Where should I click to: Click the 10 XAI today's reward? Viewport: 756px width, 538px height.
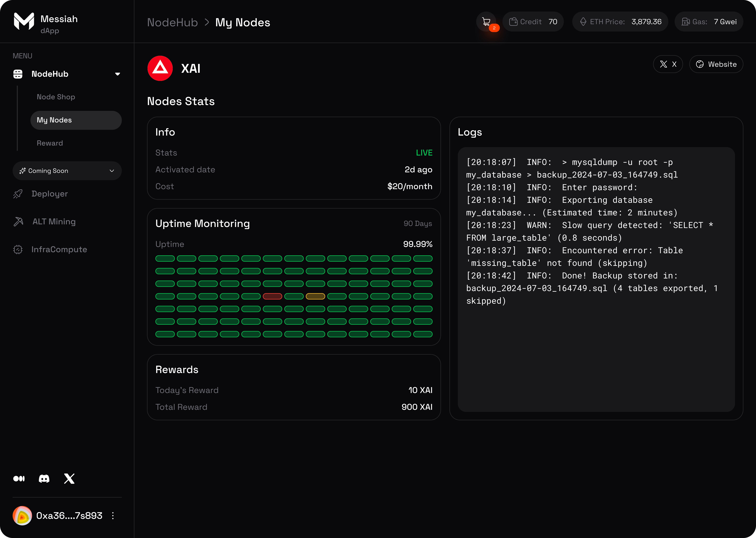pos(420,390)
